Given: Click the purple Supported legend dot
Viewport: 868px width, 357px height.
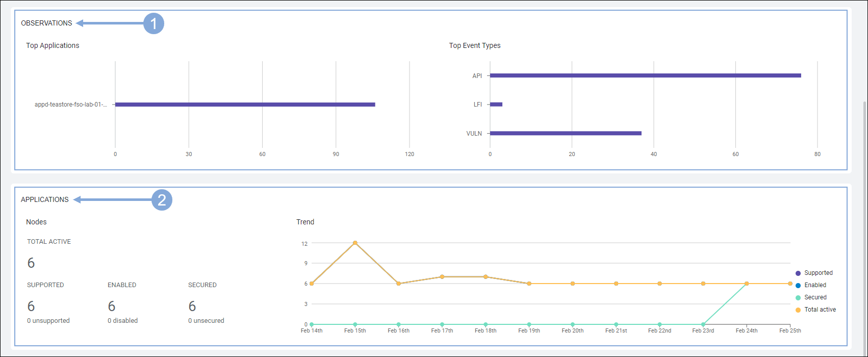Looking at the screenshot, I should point(798,273).
